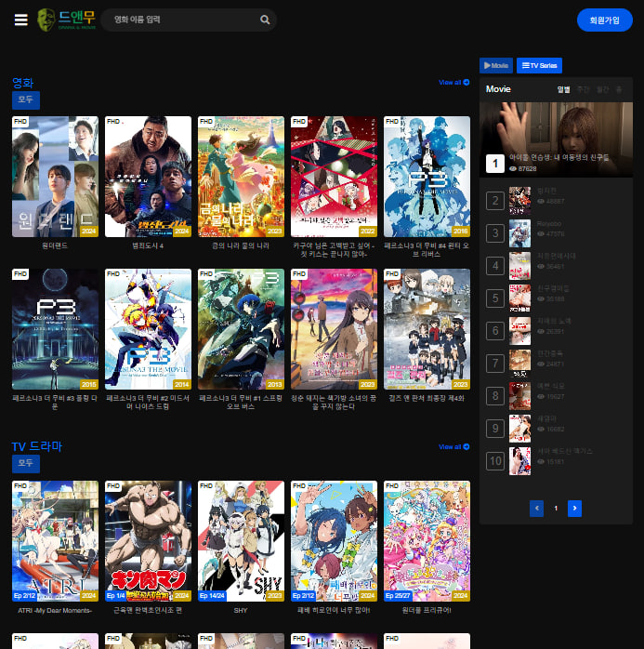Open rank 6 movie thumbnail
Image resolution: width=644 pixels, height=649 pixels.
[x=519, y=331]
